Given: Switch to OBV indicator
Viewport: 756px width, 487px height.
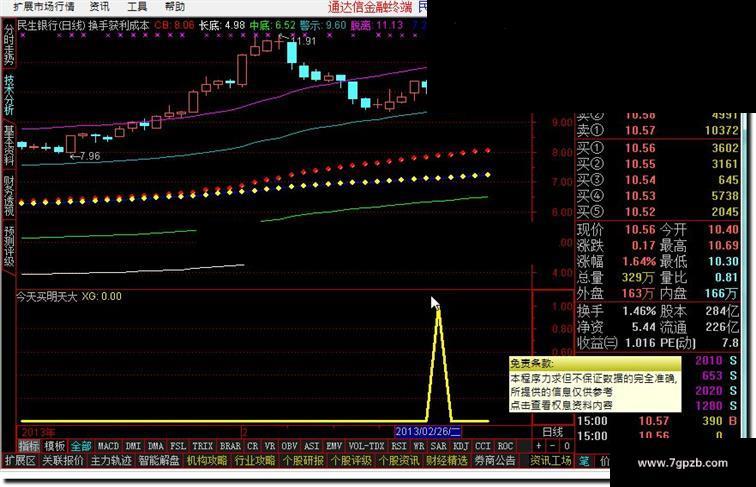Looking at the screenshot, I should coord(289,446).
